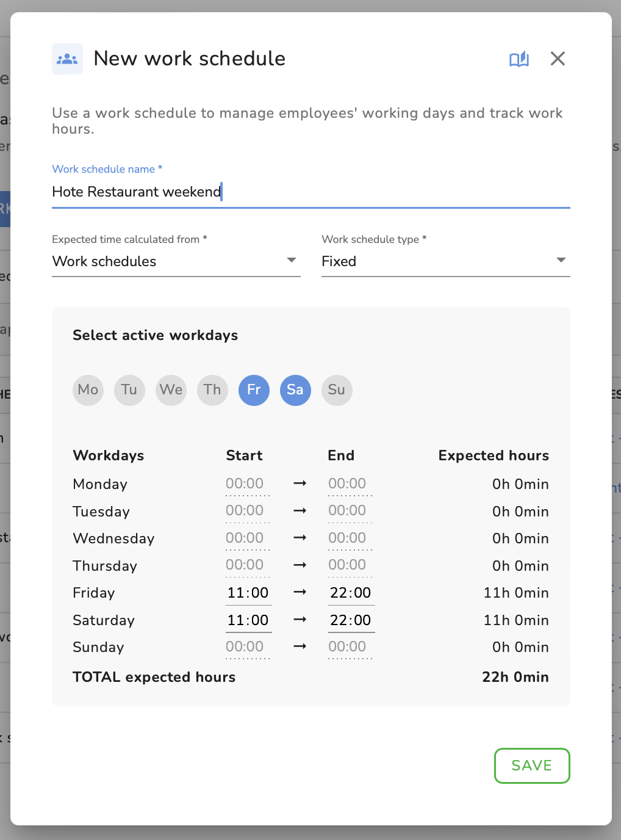Click the TOTAL expected hours label
This screenshot has width=621, height=840.
click(x=154, y=677)
